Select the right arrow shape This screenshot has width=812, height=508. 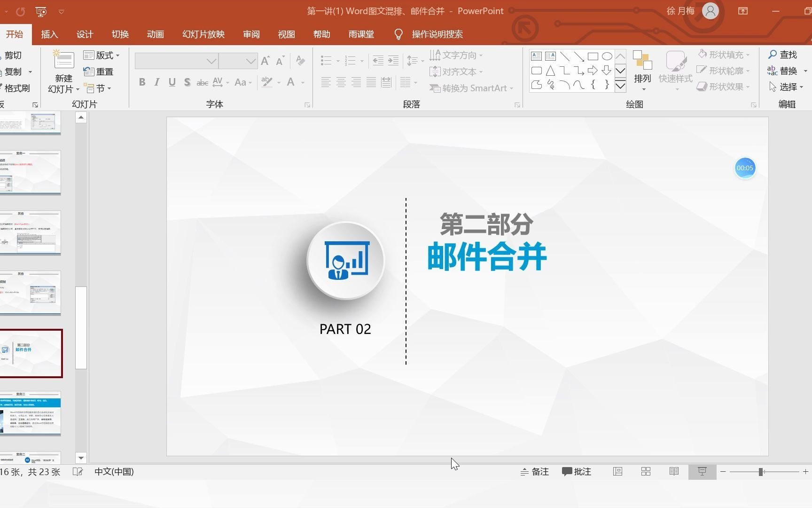[x=593, y=71]
